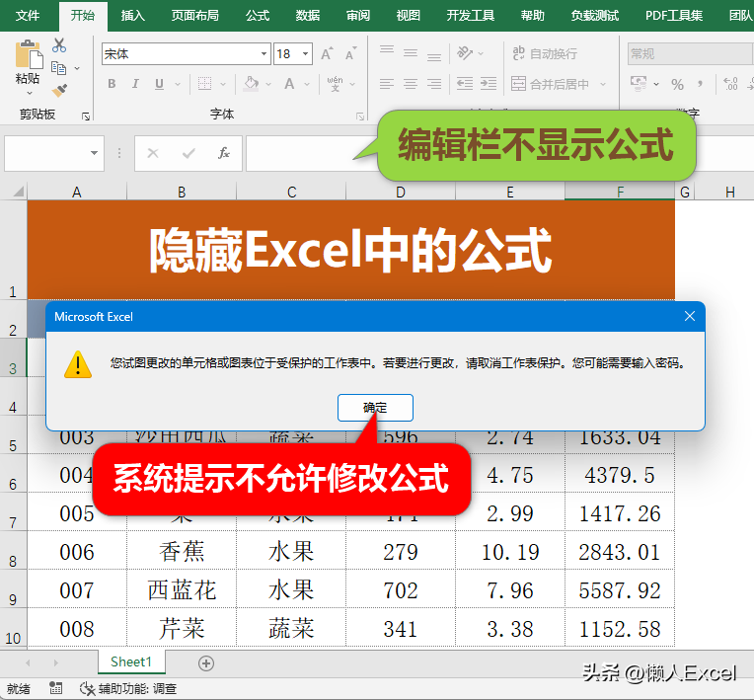Screen dimensions: 754x700
Task: Click the Insert Function fx icon
Action: (224, 153)
